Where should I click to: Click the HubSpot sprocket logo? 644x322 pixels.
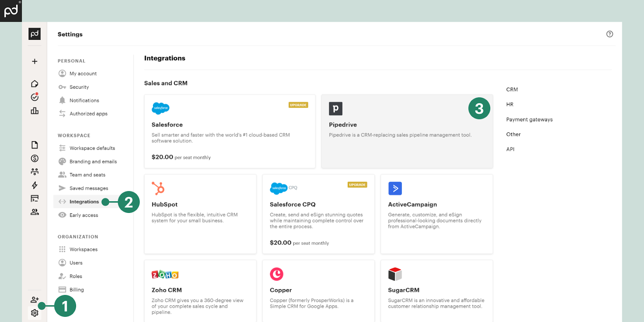(158, 188)
